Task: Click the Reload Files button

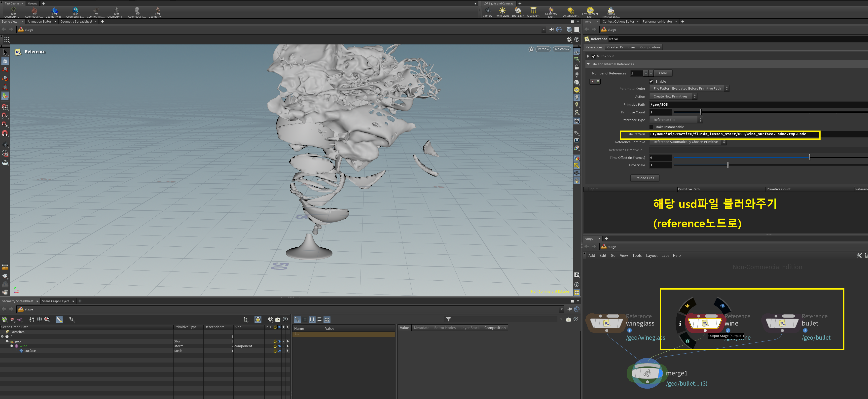Action: pyautogui.click(x=644, y=178)
